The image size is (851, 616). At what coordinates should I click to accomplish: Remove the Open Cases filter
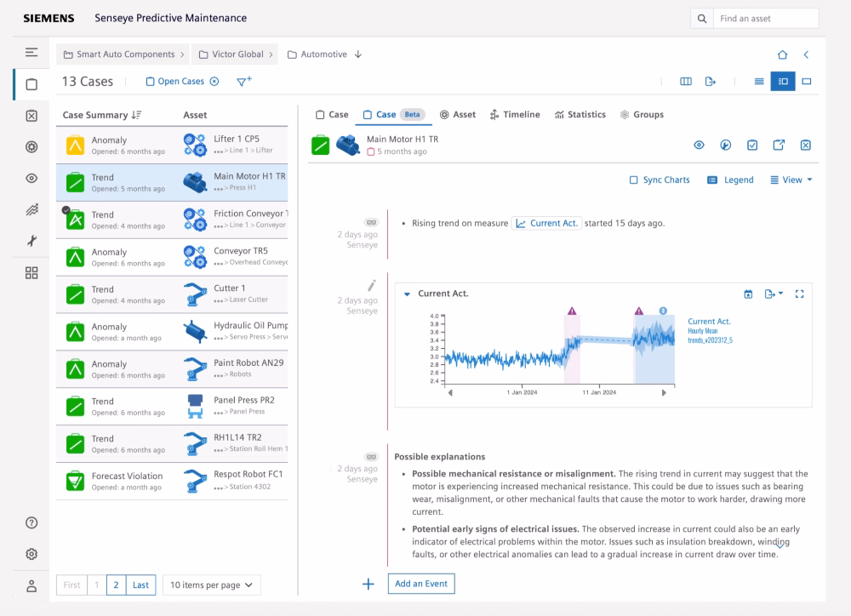(214, 82)
